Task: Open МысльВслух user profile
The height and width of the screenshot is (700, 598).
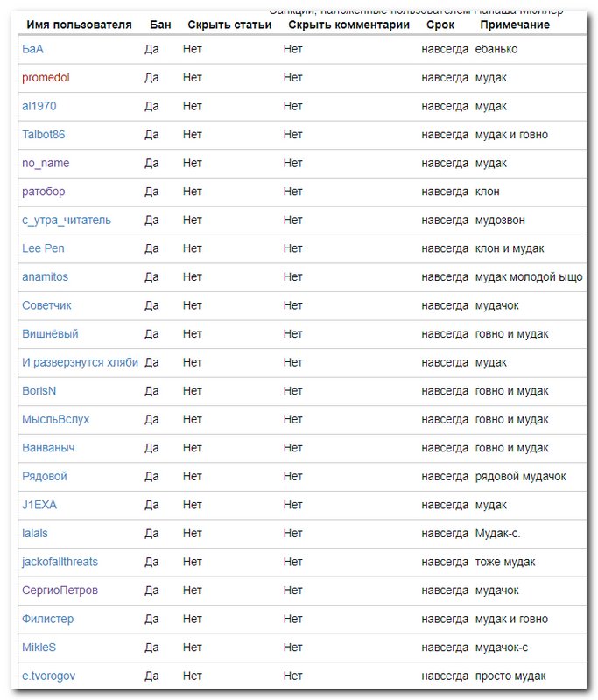Action: click(x=56, y=420)
